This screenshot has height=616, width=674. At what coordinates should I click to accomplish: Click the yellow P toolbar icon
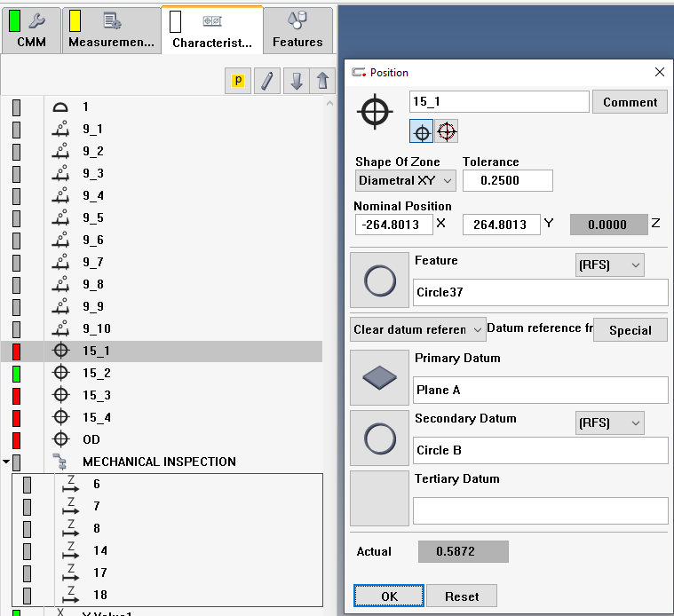[238, 81]
